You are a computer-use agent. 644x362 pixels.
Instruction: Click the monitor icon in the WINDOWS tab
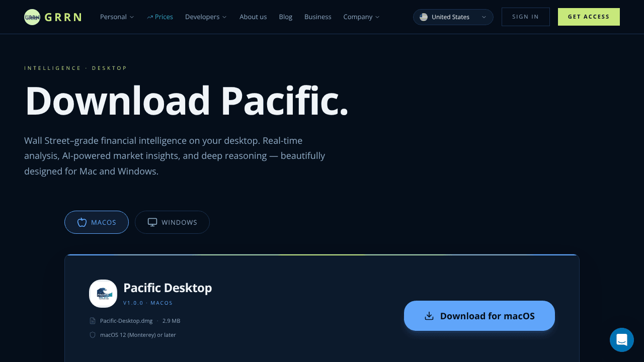[152, 222]
